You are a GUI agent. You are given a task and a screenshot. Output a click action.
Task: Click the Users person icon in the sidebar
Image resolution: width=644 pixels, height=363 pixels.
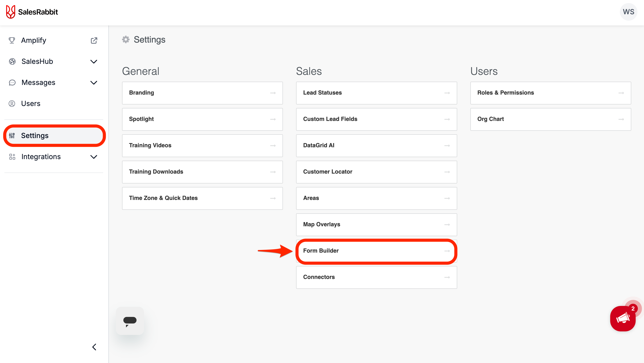coord(12,104)
